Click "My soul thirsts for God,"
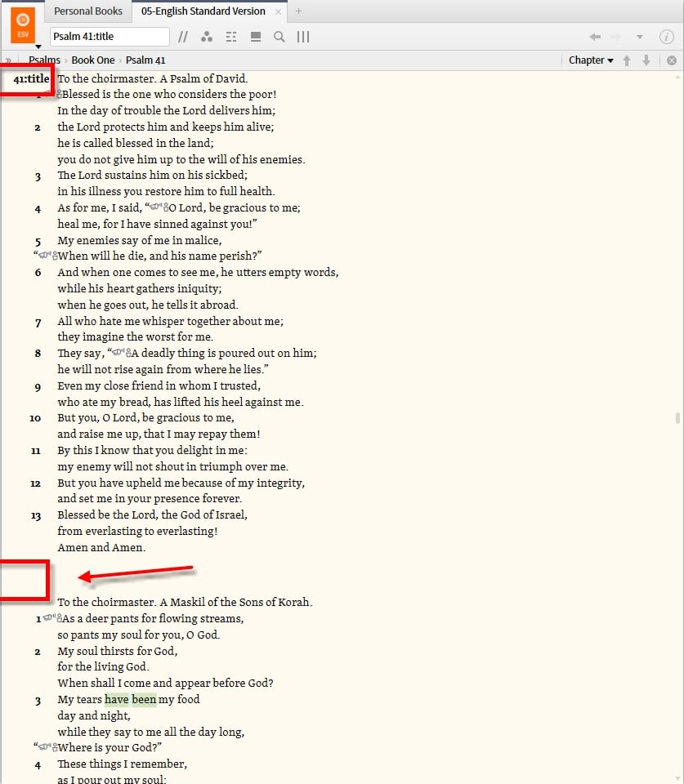This screenshot has width=684, height=784. click(118, 651)
